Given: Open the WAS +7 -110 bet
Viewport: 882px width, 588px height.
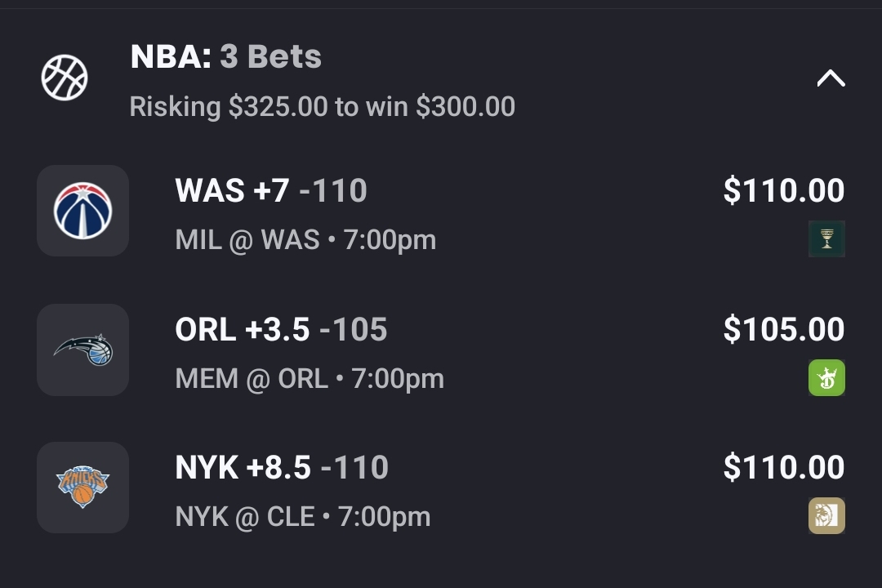Looking at the screenshot, I should pyautogui.click(x=270, y=191).
